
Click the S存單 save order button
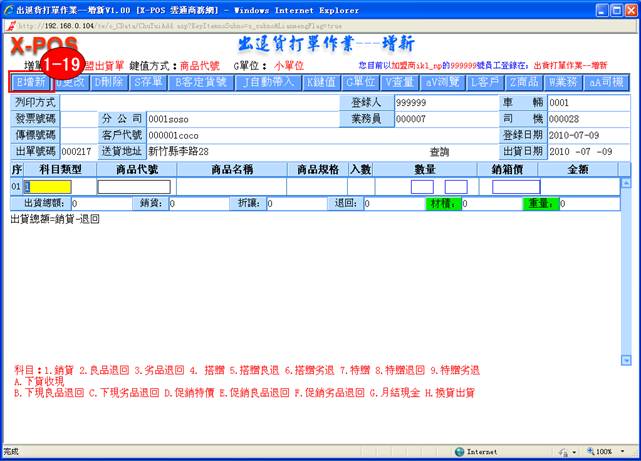pyautogui.click(x=146, y=81)
